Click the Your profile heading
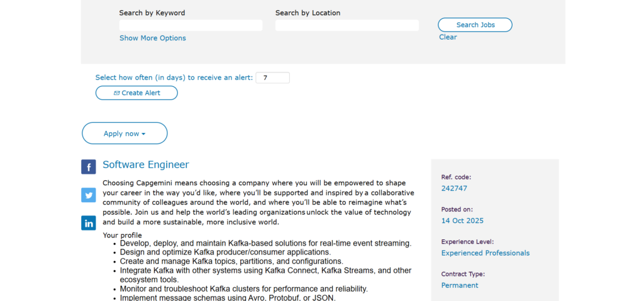The width and height of the screenshot is (644, 301). point(122,236)
